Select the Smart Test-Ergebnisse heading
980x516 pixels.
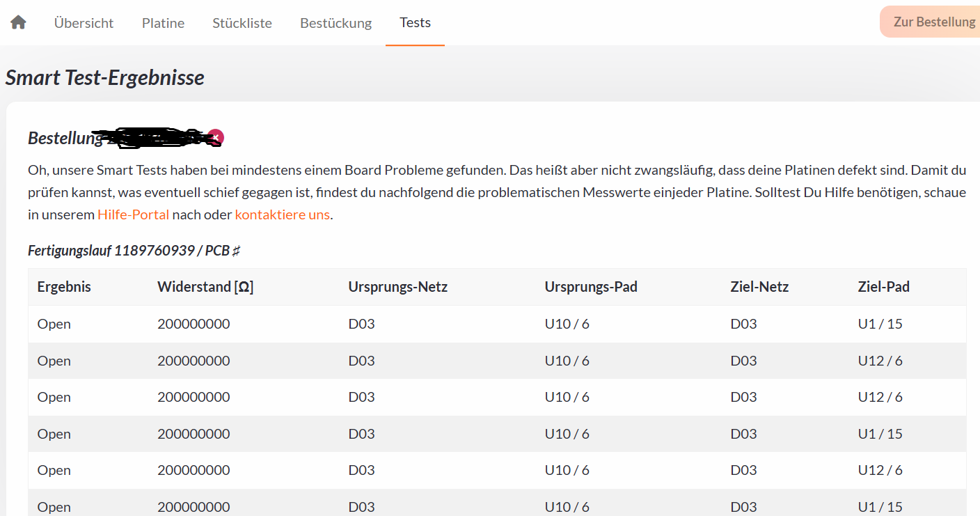105,77
